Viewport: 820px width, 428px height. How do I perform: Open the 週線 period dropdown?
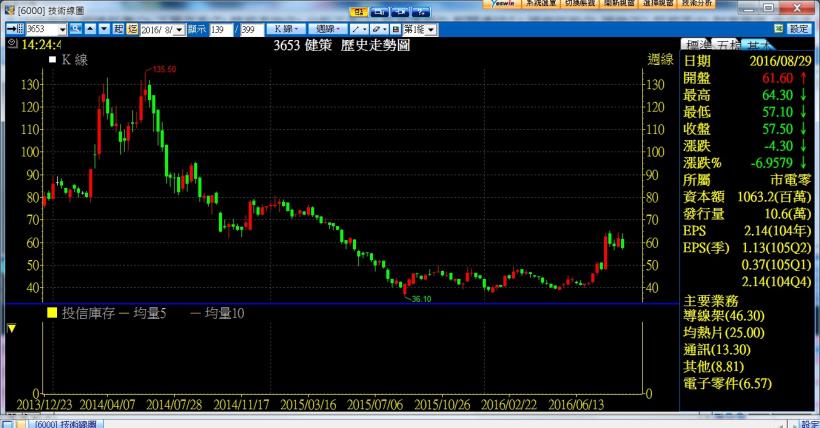pyautogui.click(x=327, y=29)
